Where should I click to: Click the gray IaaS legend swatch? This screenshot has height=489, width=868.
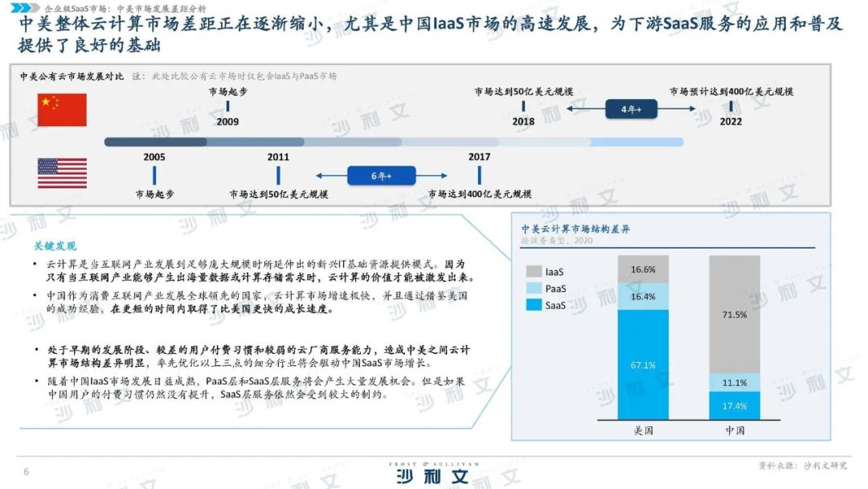[533, 272]
